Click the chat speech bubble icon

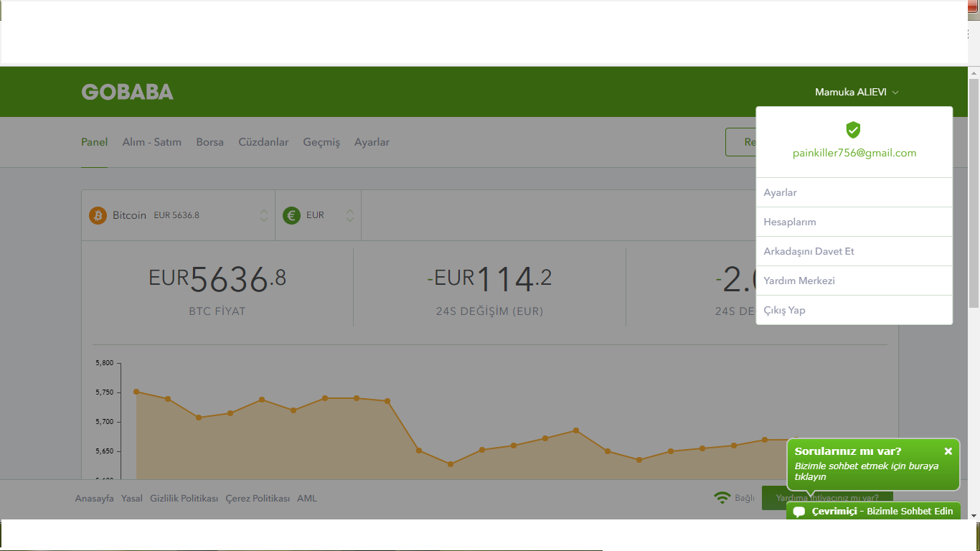click(x=798, y=512)
